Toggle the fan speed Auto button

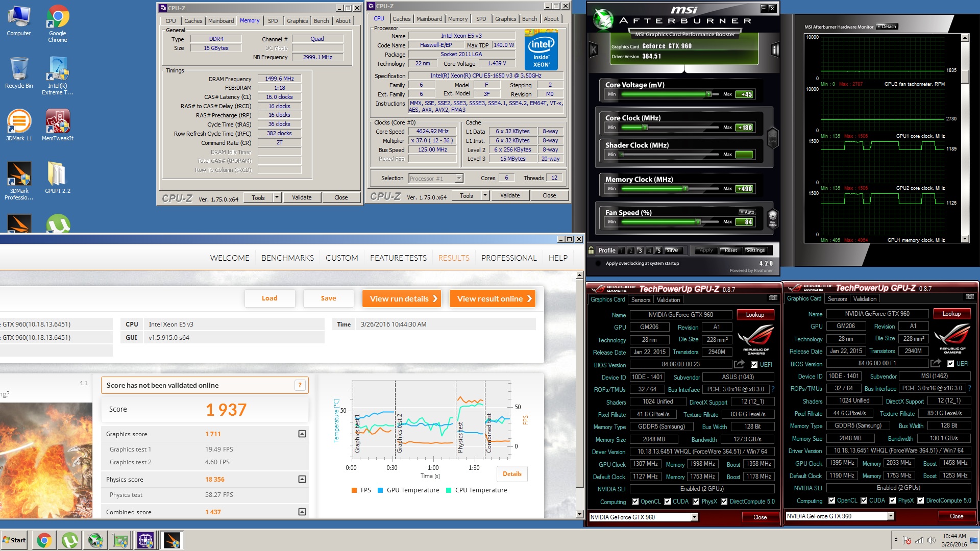747,212
